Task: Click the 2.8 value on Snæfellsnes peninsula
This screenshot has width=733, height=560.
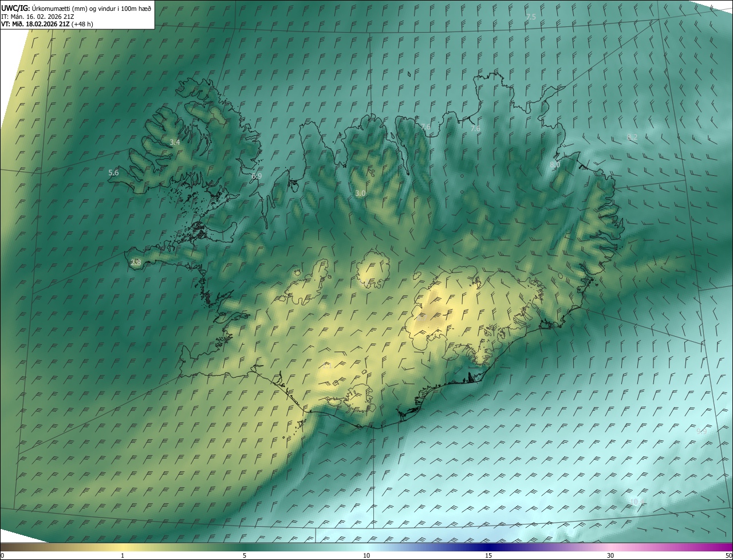Action: tap(136, 263)
